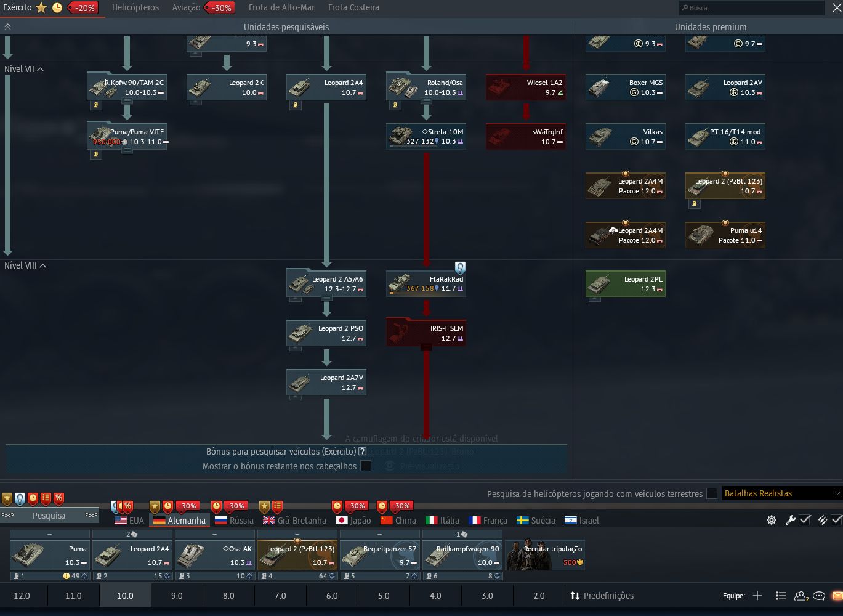Expand the Leopard 2 A5/A6 vehicle group
The height and width of the screenshot is (616, 843).
(x=327, y=298)
